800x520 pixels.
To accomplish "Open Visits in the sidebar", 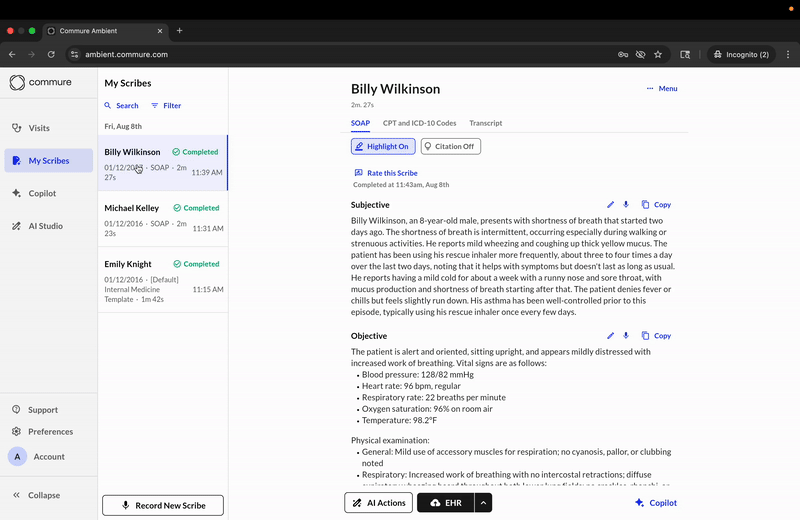I will (x=31, y=128).
